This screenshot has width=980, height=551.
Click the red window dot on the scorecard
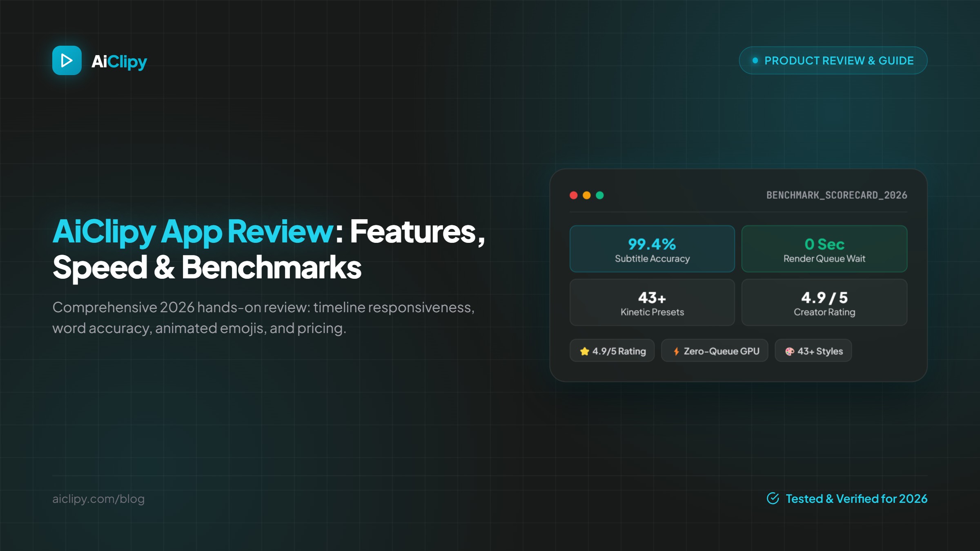pos(574,195)
